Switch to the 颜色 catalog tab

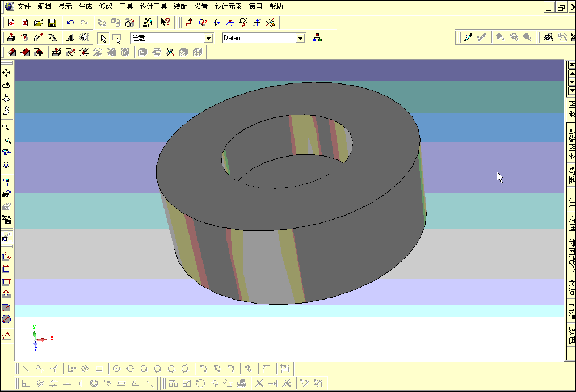point(572,335)
